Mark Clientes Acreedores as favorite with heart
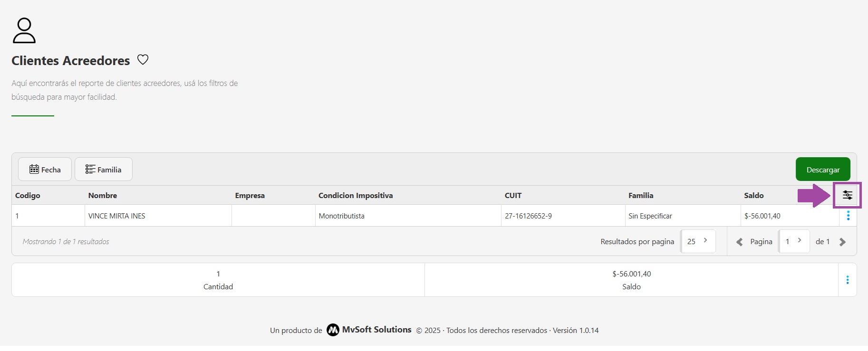 tap(143, 60)
